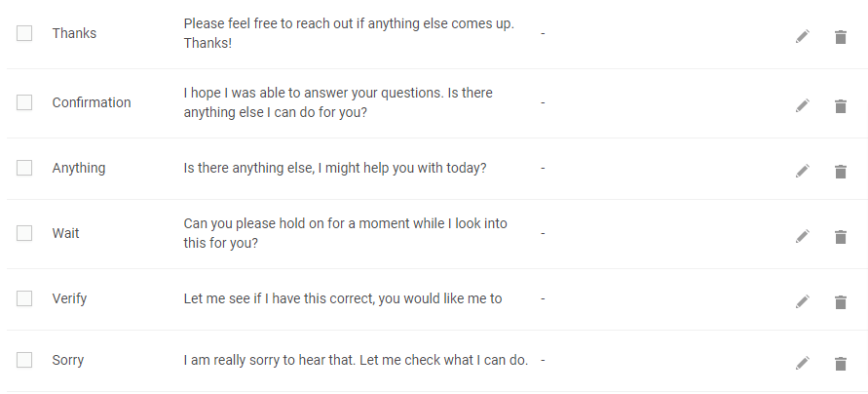Delete the Anything response row

[841, 172]
